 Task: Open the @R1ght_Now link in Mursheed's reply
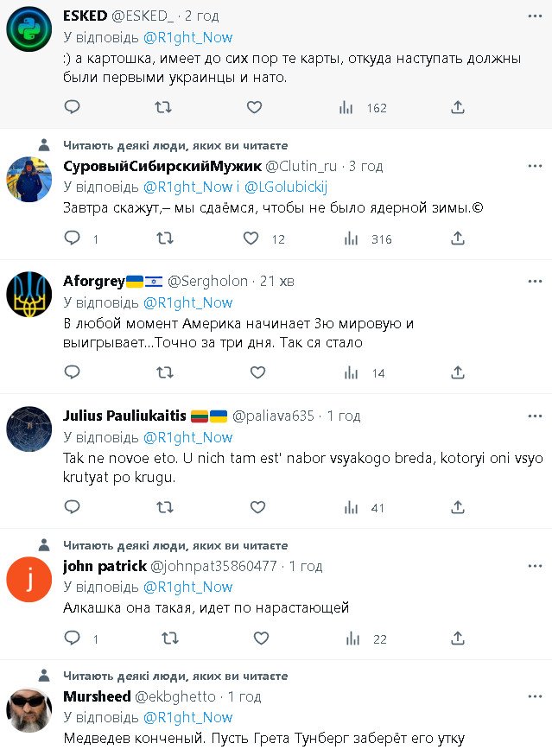click(x=187, y=717)
